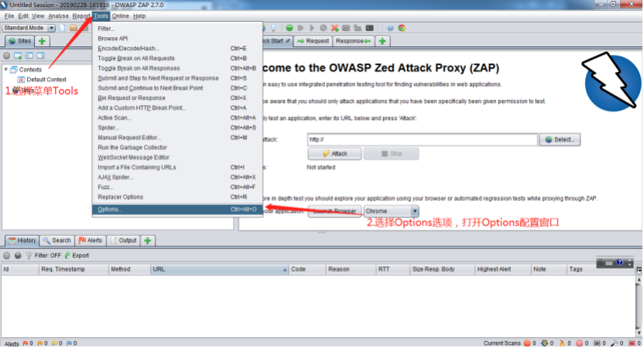Image resolution: width=644 pixels, height=348 pixels.
Task: Click the orange flag alerts count in status bar
Action: point(43,343)
